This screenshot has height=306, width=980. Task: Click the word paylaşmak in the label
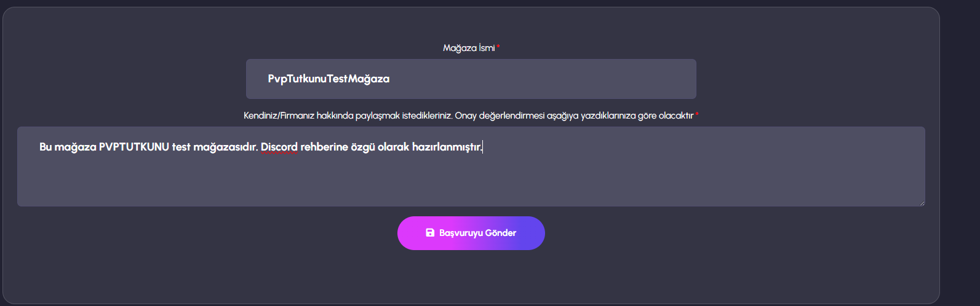click(x=377, y=116)
